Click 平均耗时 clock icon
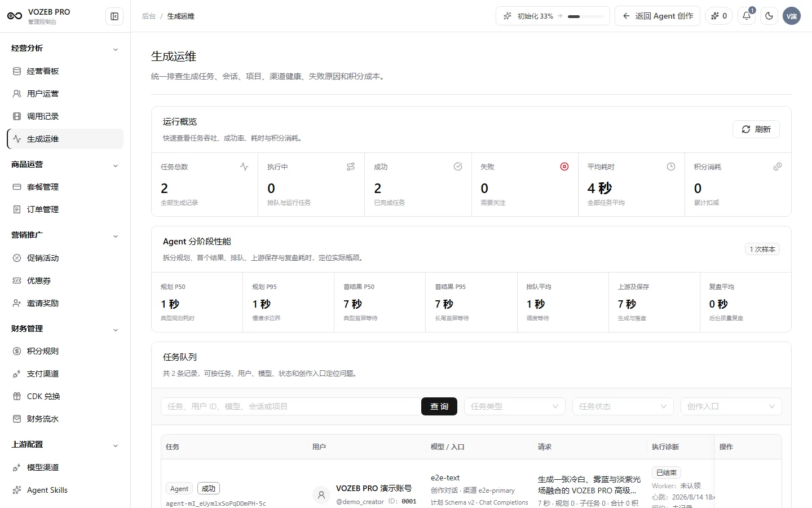Viewport: 812px width, 508px height. [x=671, y=167]
